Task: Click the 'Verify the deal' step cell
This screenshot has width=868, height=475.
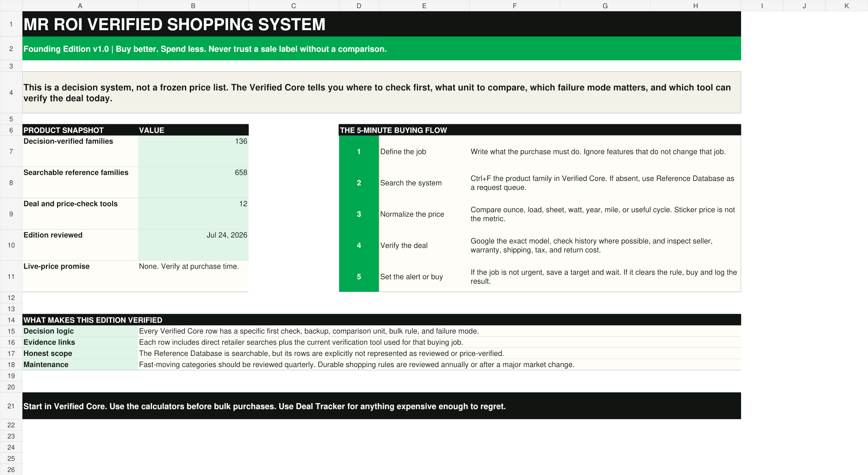Action: [x=424, y=245]
